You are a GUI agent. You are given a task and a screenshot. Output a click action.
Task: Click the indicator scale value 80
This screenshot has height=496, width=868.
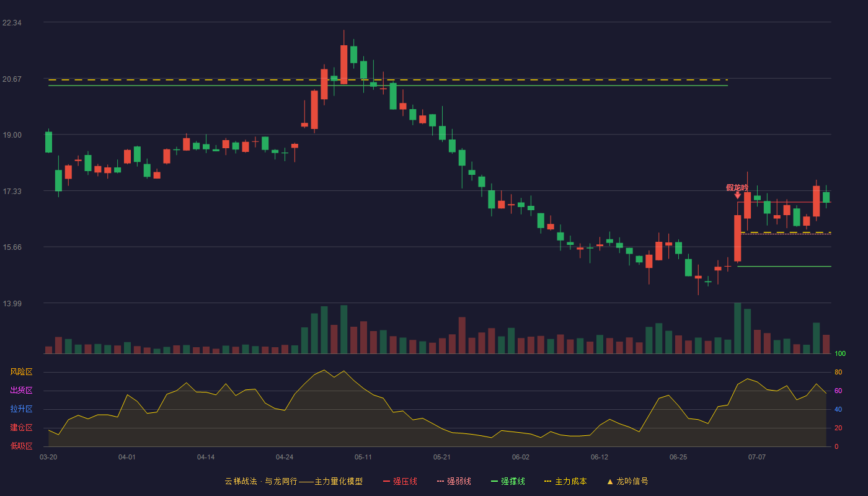pos(838,373)
